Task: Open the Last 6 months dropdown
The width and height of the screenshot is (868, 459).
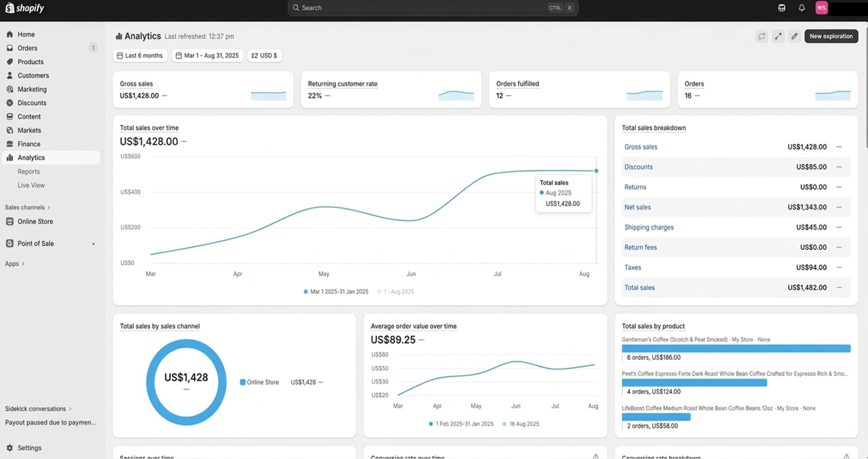Action: coord(140,55)
